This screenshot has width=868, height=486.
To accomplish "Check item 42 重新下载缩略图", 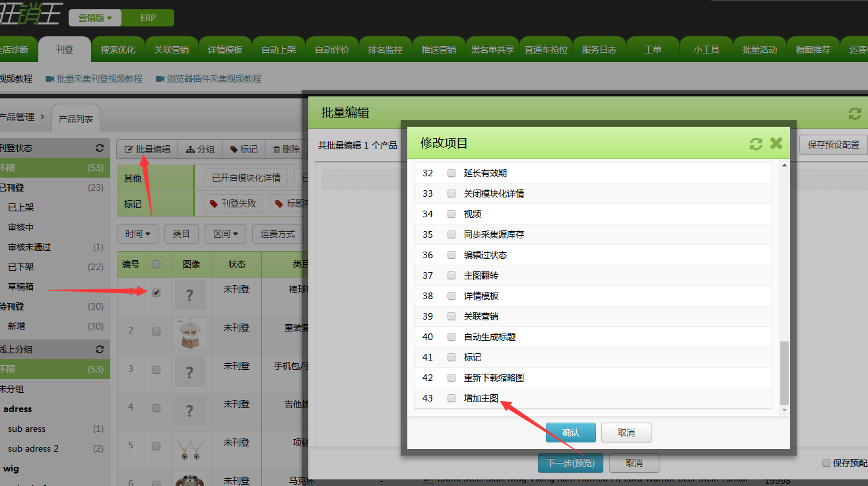I will click(451, 378).
